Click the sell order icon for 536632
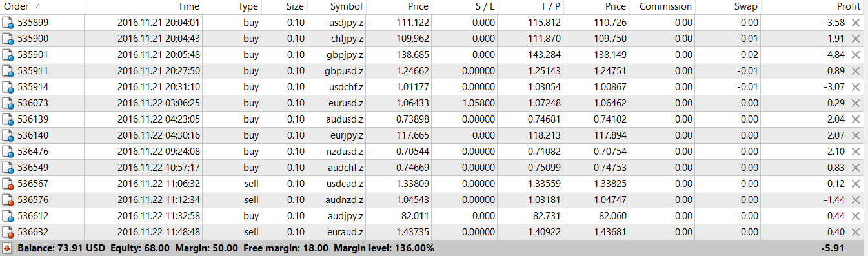The width and height of the screenshot is (868, 256). coord(8,232)
